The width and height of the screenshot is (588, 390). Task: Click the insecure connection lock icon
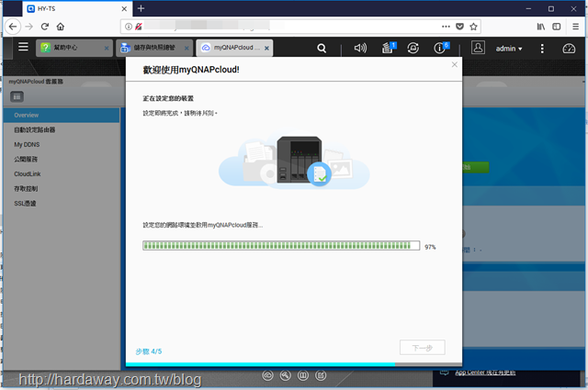click(x=139, y=27)
